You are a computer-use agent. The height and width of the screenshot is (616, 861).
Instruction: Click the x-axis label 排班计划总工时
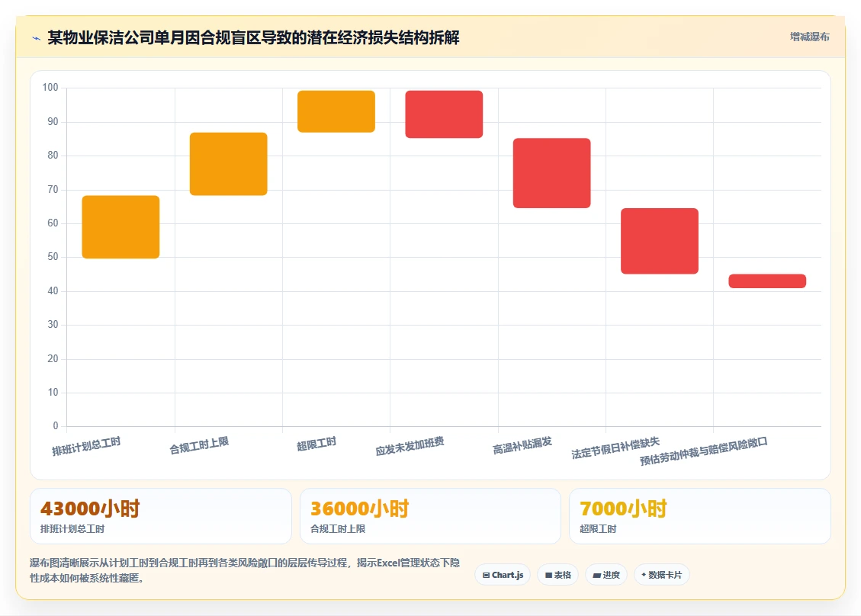[x=86, y=446]
